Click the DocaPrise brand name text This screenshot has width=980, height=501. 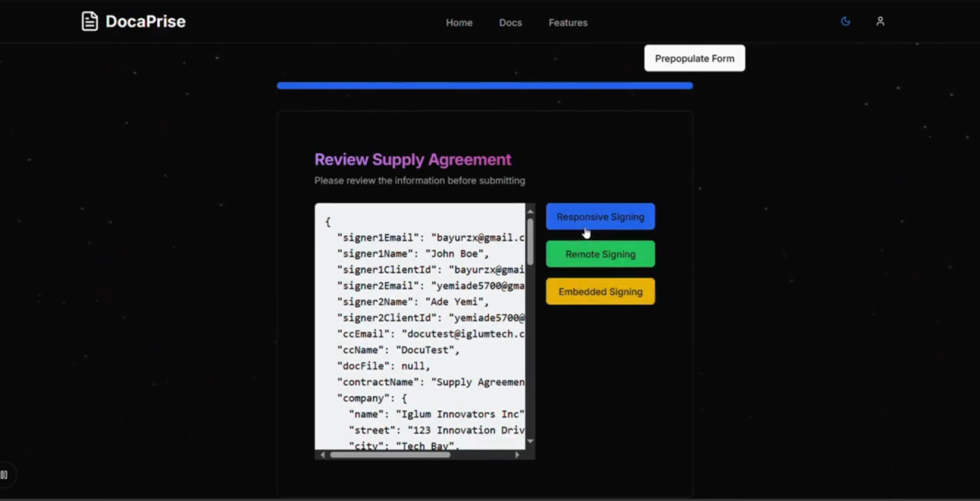click(x=145, y=21)
